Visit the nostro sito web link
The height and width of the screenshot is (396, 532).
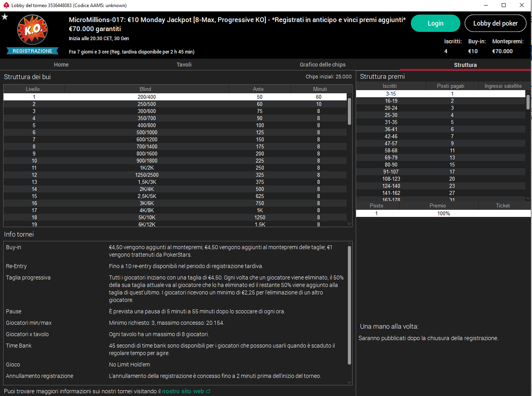(x=183, y=391)
